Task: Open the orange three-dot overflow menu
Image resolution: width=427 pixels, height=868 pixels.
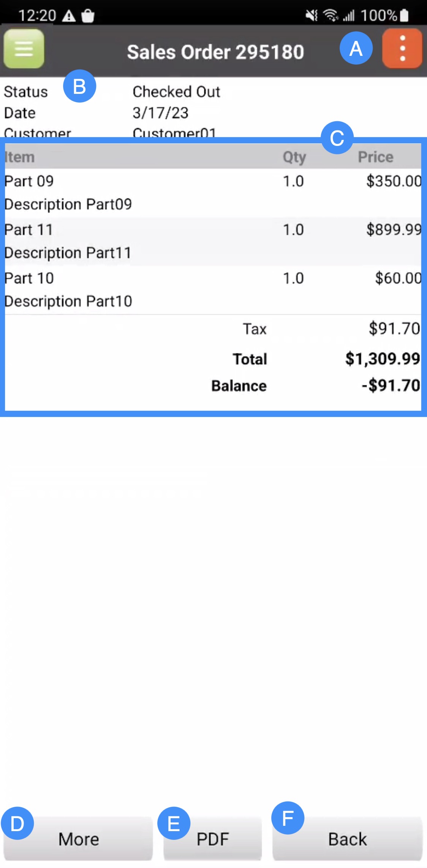Action: click(x=402, y=49)
